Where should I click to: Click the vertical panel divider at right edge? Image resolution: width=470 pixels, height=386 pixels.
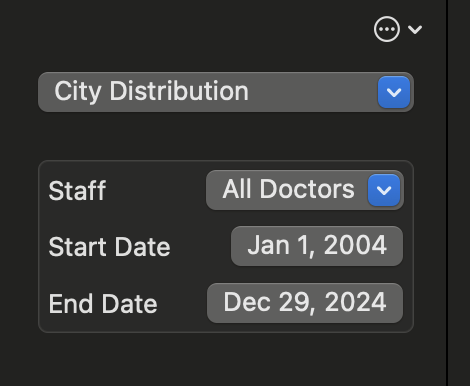(447, 193)
